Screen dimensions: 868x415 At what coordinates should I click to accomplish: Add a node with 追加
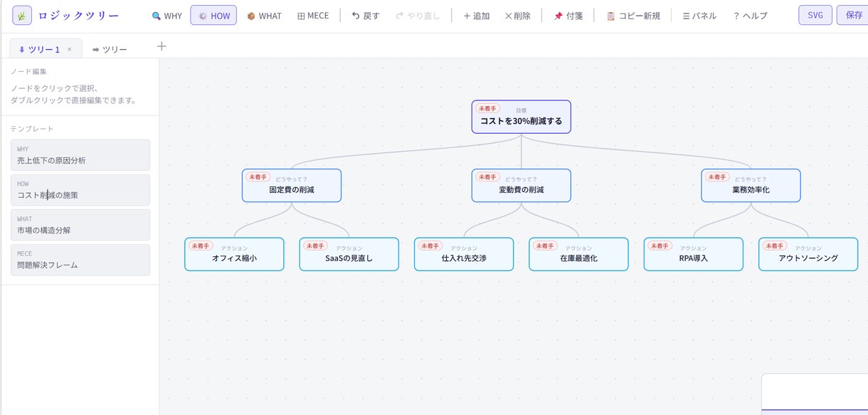tap(476, 16)
